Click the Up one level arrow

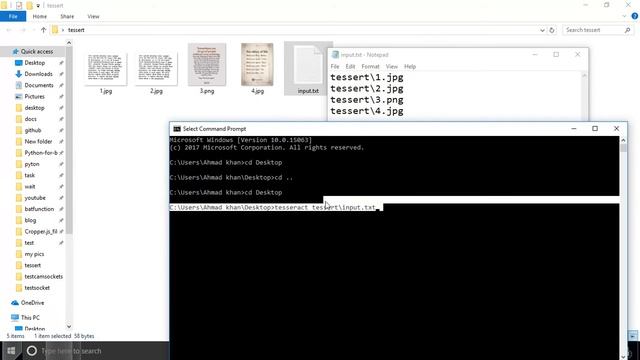click(43, 30)
